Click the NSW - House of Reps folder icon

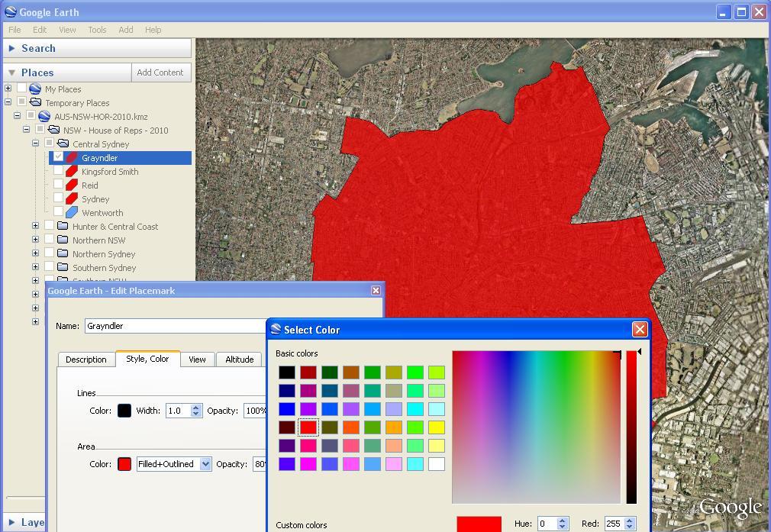[53, 130]
